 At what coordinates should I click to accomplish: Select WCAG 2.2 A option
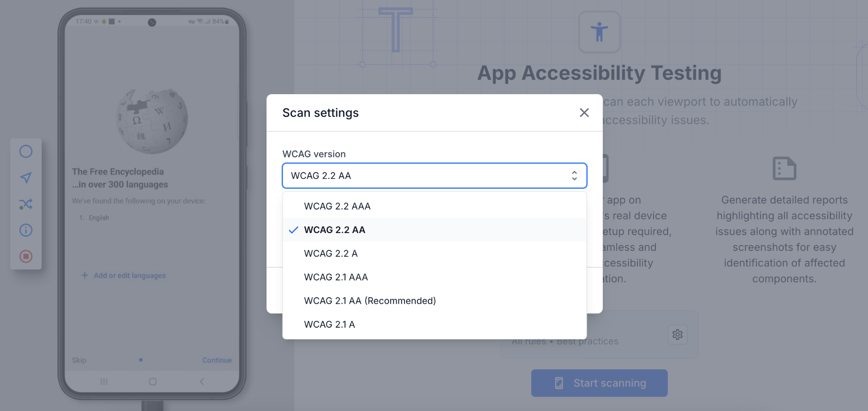click(331, 253)
